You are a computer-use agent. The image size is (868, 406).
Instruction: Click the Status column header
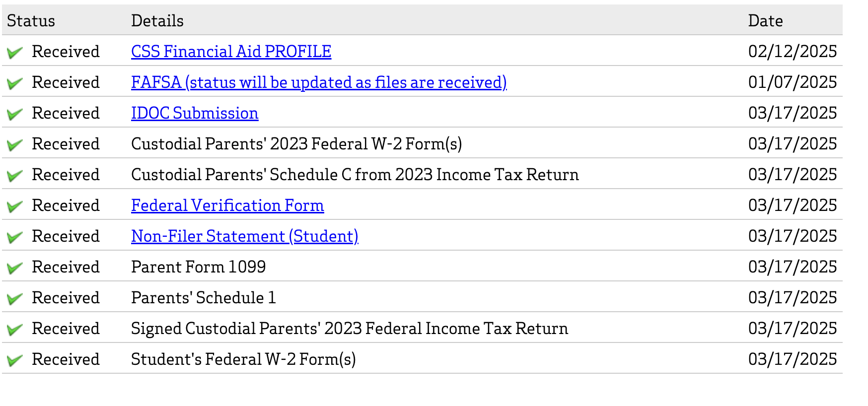pyautogui.click(x=31, y=21)
